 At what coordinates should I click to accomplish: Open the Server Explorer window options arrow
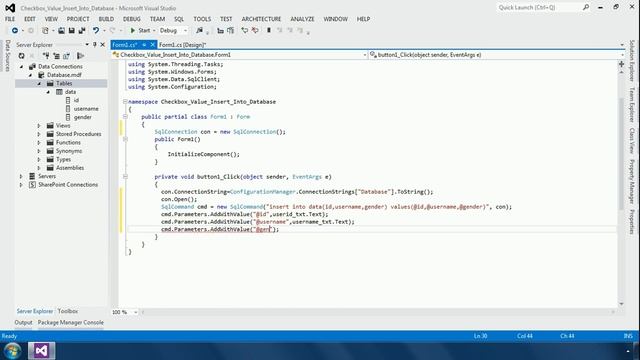click(87, 44)
